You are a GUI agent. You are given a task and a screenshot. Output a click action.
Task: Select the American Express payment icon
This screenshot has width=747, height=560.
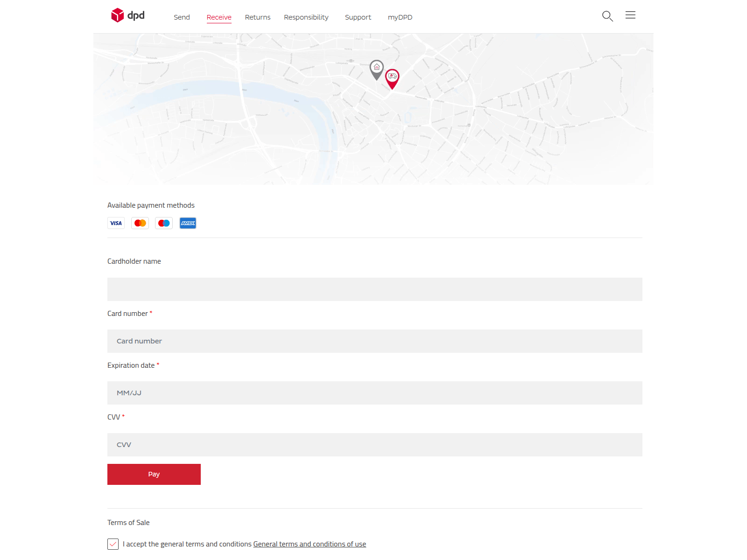[188, 223]
